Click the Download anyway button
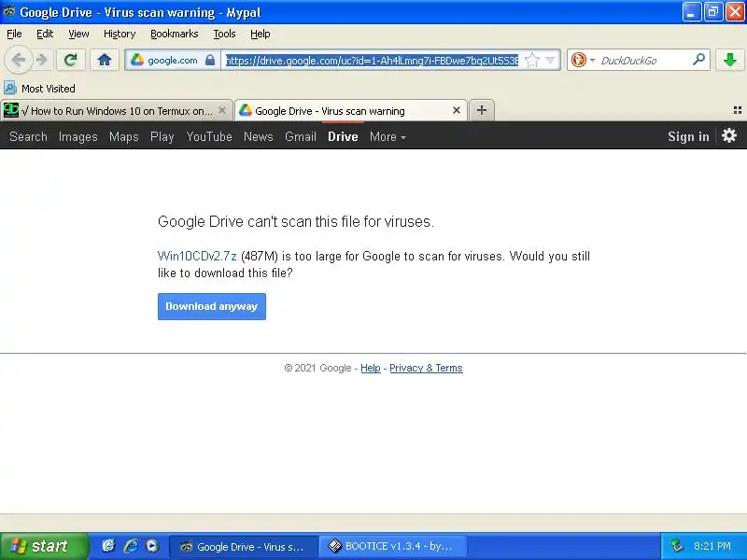 [x=212, y=306]
